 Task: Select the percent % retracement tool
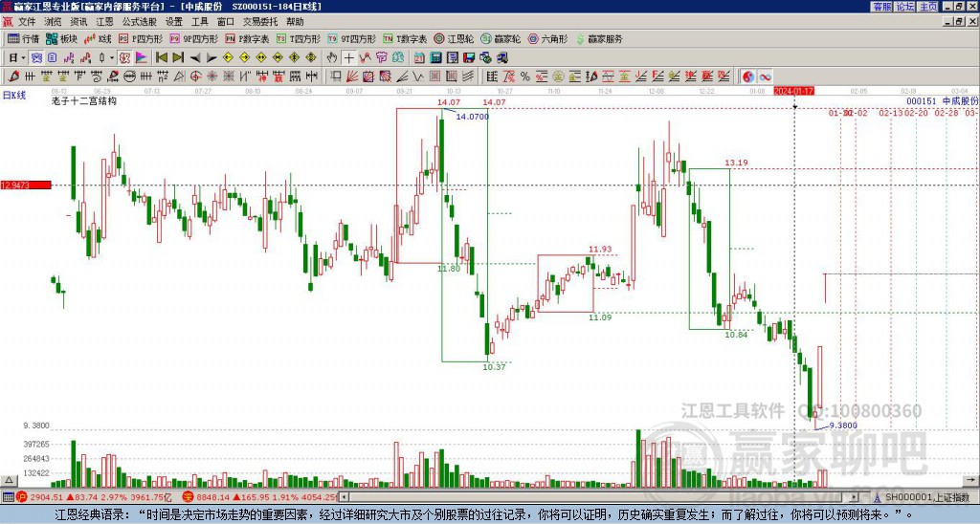525,76
